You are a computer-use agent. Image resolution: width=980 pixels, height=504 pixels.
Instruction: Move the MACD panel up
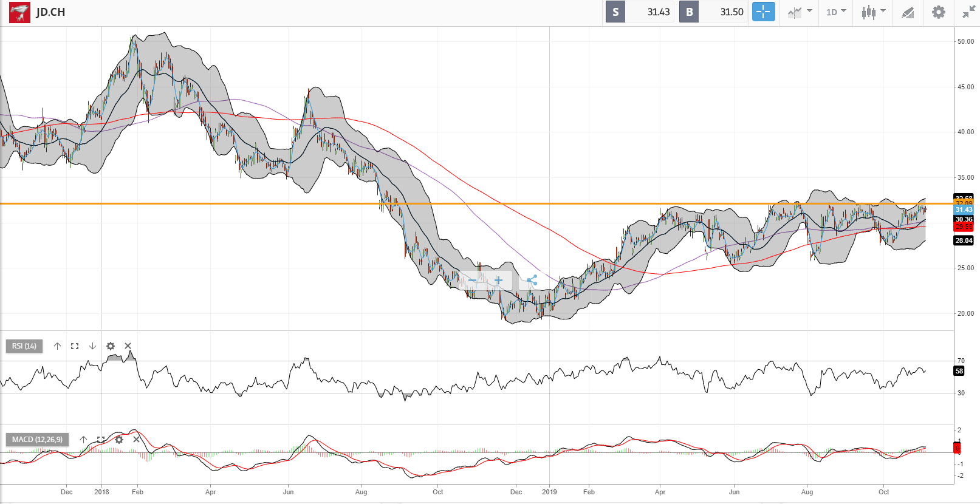tap(83, 440)
